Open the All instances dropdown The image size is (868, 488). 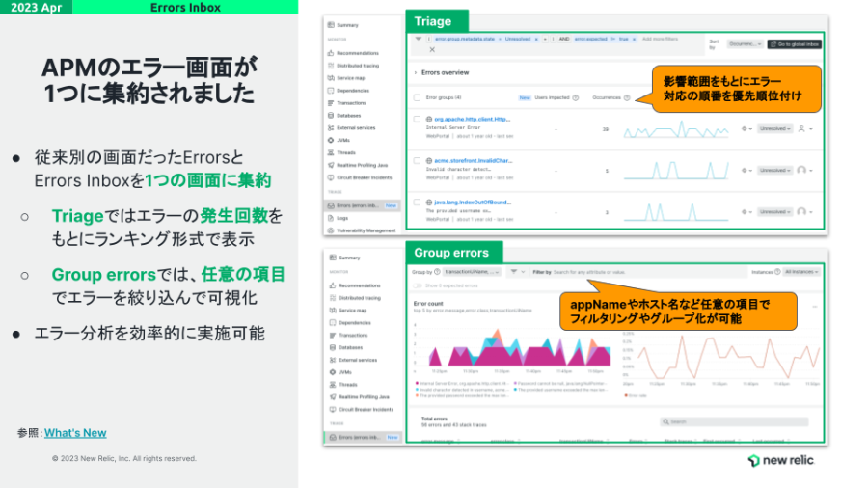click(x=801, y=272)
